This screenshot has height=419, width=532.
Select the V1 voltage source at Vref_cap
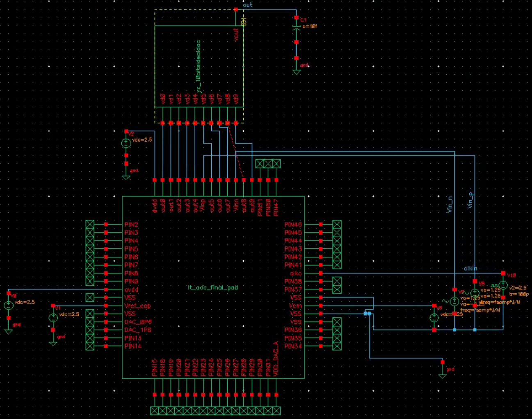(x=53, y=318)
